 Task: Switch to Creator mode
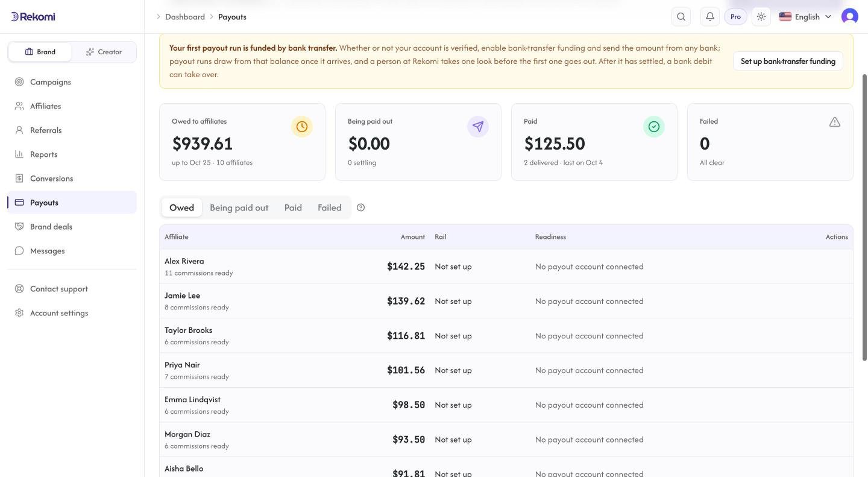104,52
